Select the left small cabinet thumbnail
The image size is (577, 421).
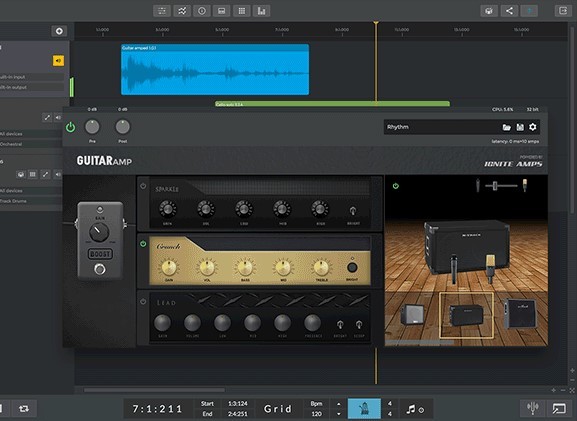pyautogui.click(x=412, y=315)
